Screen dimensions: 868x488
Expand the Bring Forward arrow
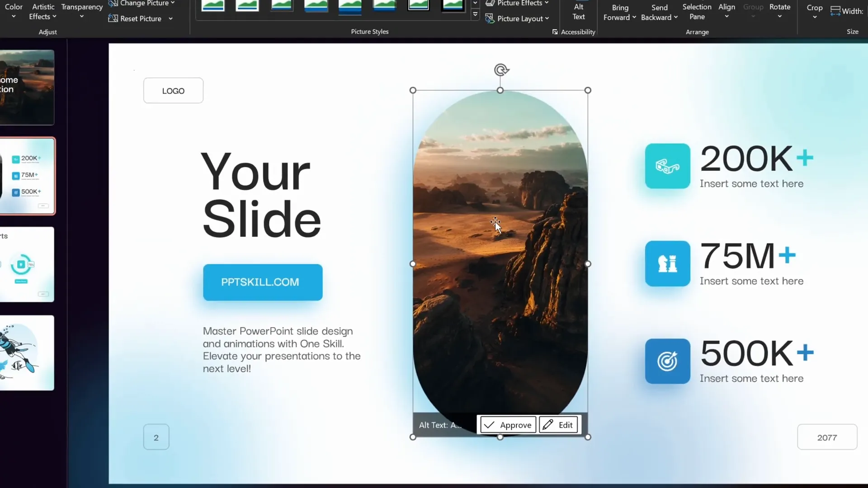pyautogui.click(x=634, y=17)
